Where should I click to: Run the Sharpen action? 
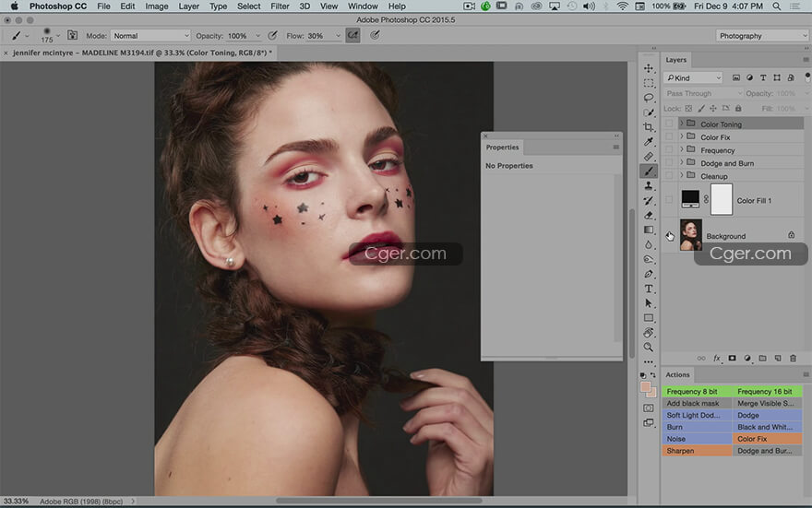click(x=697, y=451)
